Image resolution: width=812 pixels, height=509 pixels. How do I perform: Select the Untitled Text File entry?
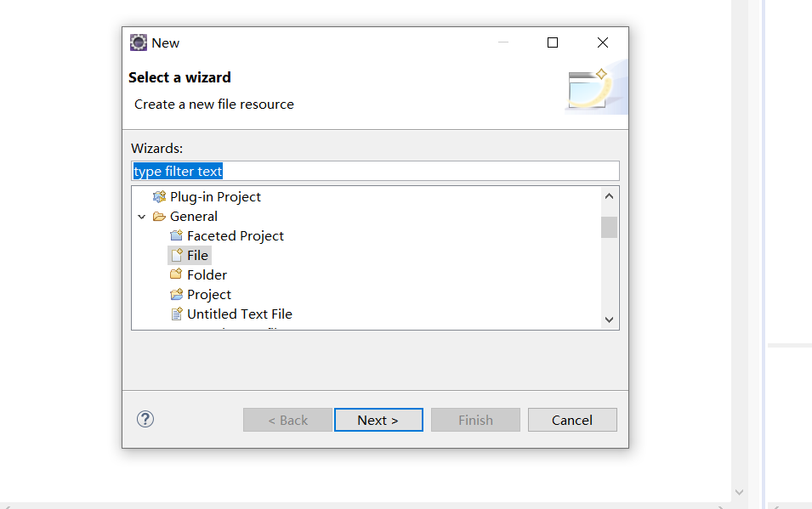click(239, 314)
